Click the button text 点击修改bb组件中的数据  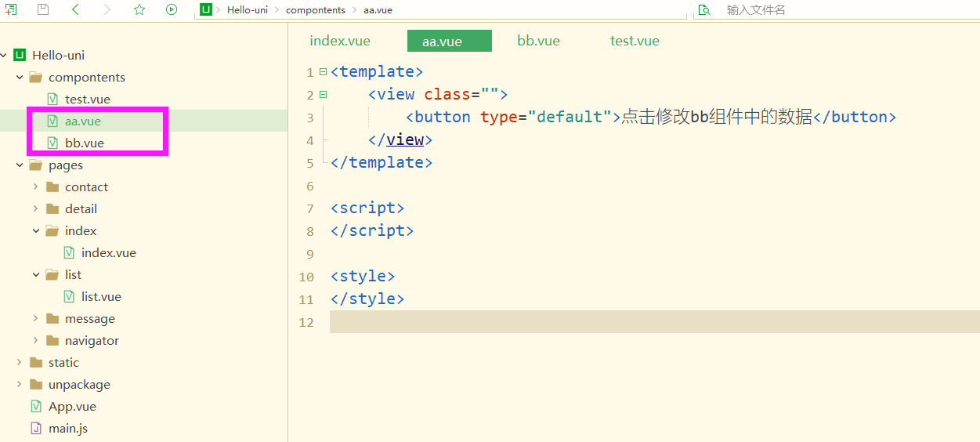click(x=717, y=117)
